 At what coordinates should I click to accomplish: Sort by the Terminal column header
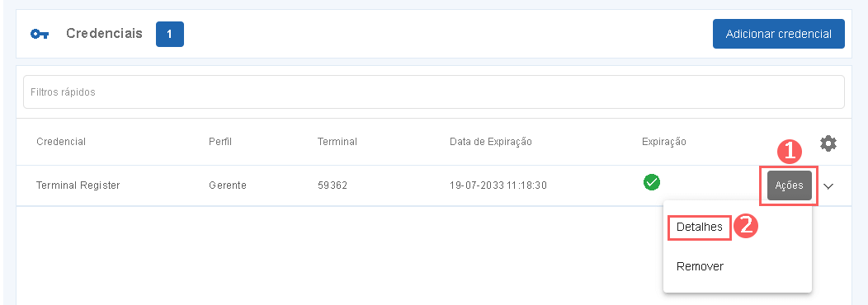point(337,142)
